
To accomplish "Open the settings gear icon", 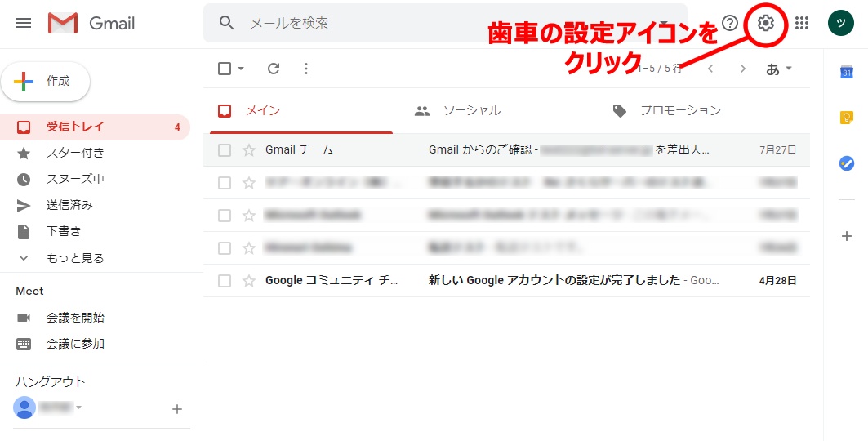I will (x=766, y=23).
